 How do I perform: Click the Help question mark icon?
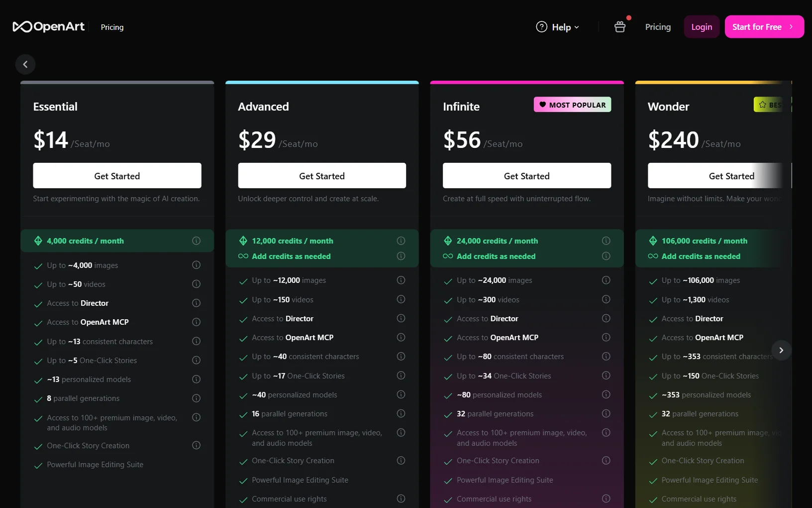click(x=541, y=27)
